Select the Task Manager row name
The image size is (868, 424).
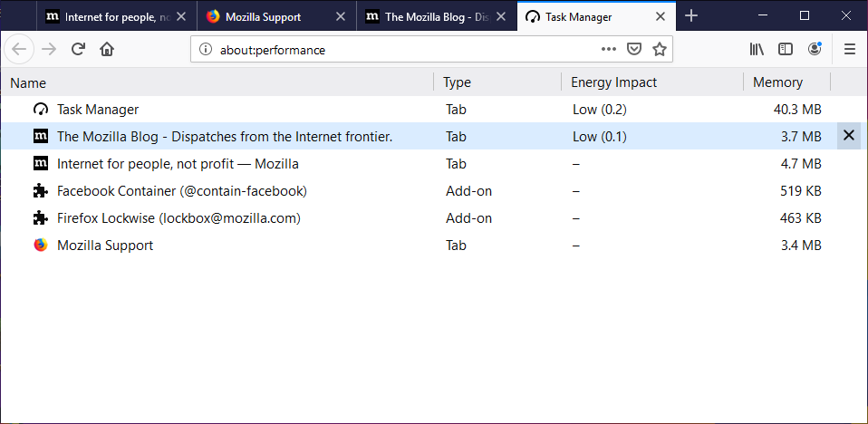(x=98, y=110)
